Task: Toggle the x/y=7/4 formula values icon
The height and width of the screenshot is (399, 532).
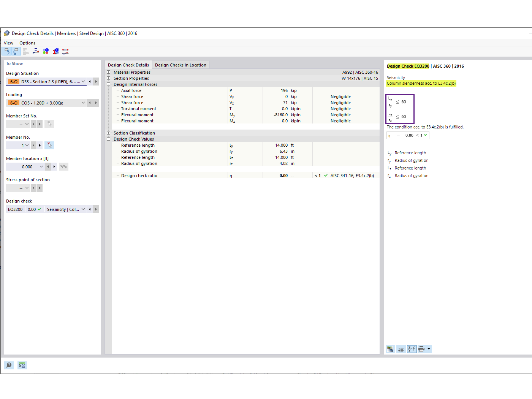Action: pos(412,349)
